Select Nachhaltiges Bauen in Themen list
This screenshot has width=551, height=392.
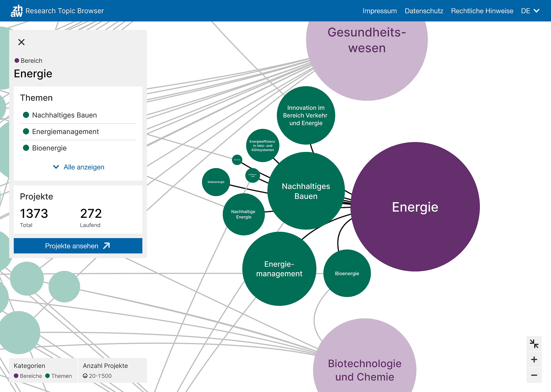coord(64,115)
